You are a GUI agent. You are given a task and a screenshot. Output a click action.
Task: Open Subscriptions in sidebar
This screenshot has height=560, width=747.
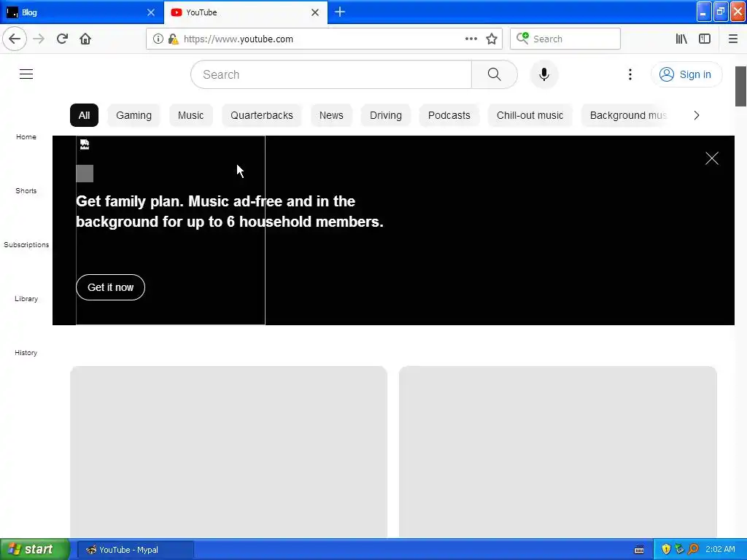click(x=26, y=245)
